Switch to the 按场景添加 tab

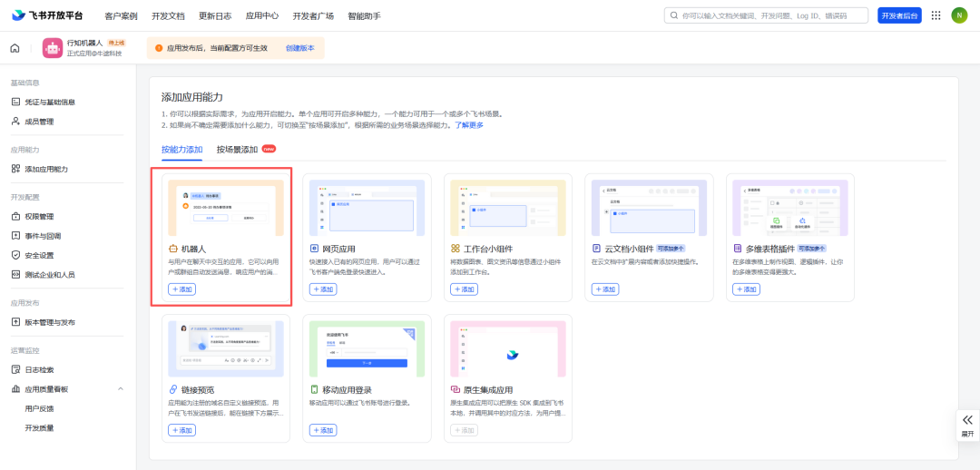point(237,150)
